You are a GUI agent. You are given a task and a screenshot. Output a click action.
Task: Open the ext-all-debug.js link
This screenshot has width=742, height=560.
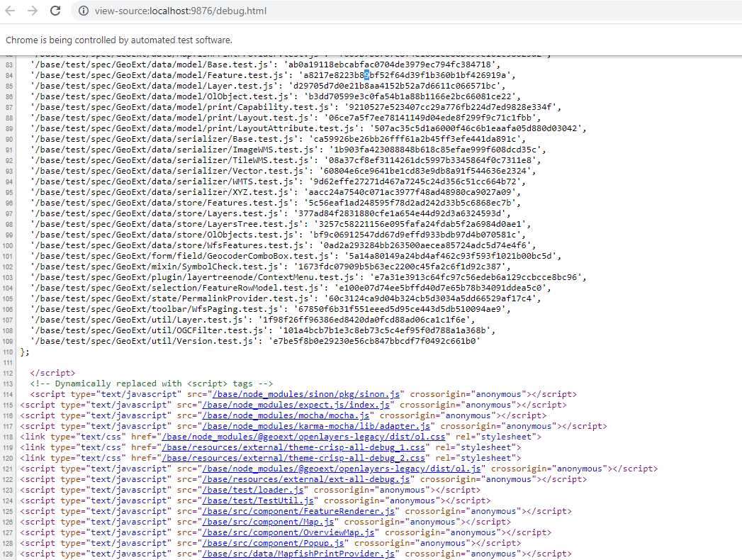306,479
